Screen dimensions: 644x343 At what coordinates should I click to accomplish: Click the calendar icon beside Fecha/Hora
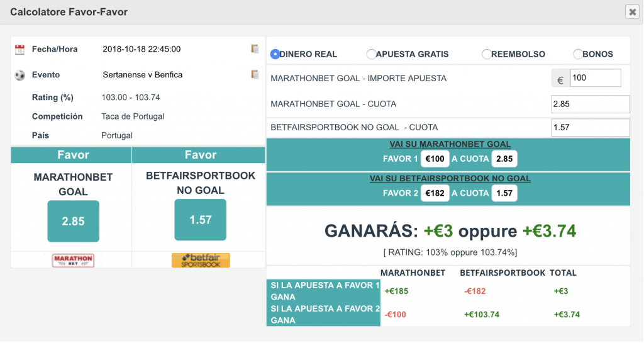[x=19, y=50]
